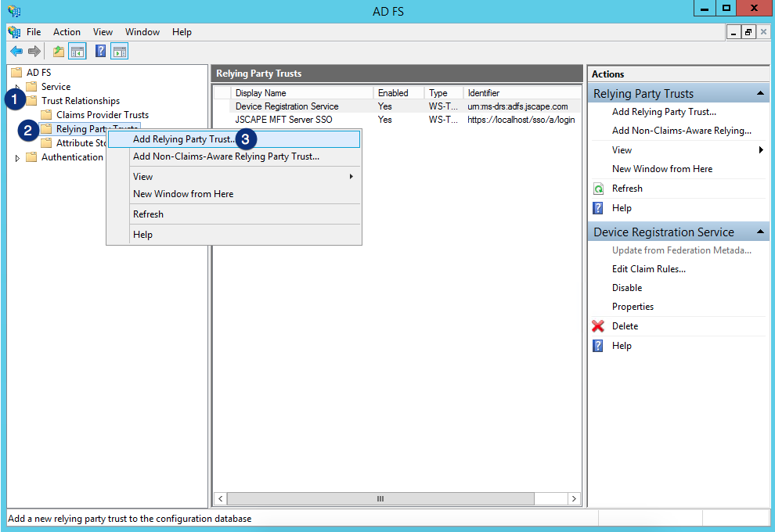Click the horizontal scrollbar right arrow
The image size is (775, 532).
pyautogui.click(x=574, y=498)
